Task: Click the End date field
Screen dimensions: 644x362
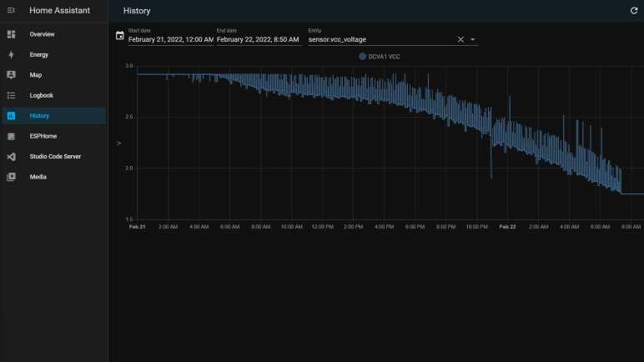Action: tap(258, 39)
